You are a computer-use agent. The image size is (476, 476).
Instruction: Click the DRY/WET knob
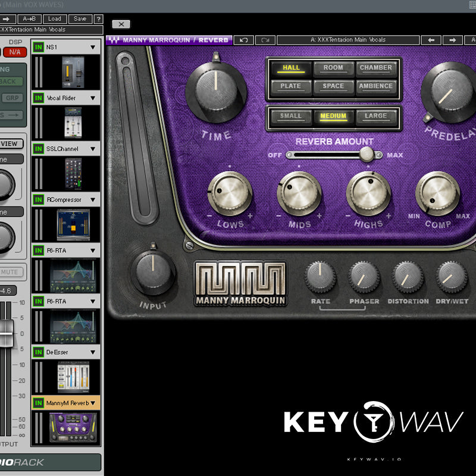(452, 277)
